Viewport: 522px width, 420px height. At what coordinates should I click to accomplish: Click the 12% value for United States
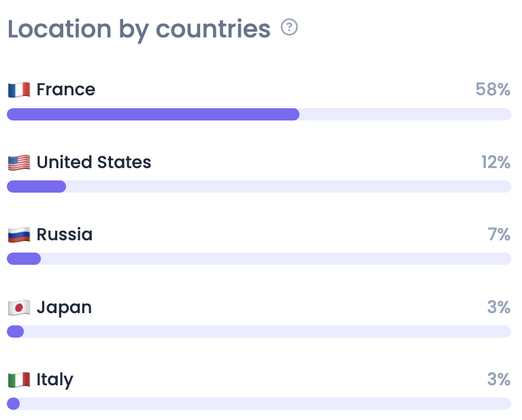click(495, 163)
